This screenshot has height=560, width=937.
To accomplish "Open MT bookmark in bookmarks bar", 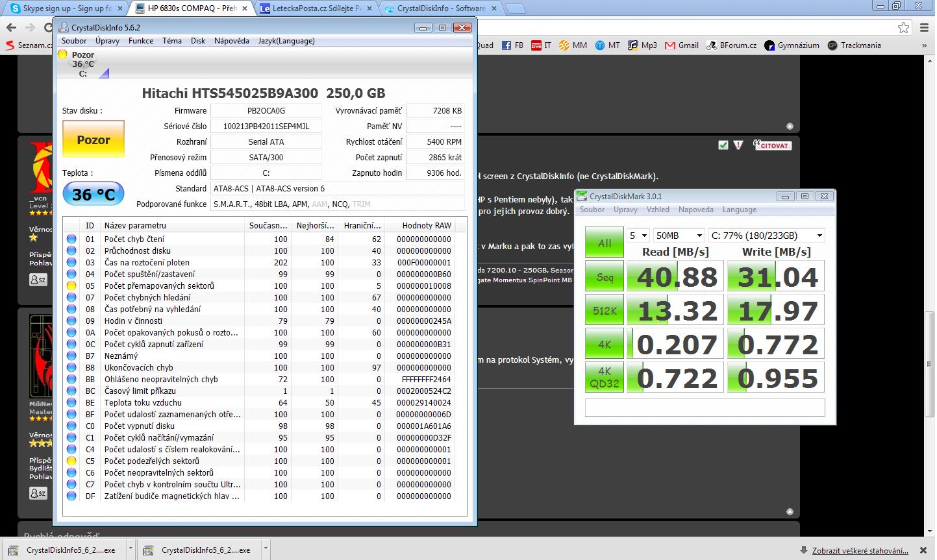I will (607, 45).
